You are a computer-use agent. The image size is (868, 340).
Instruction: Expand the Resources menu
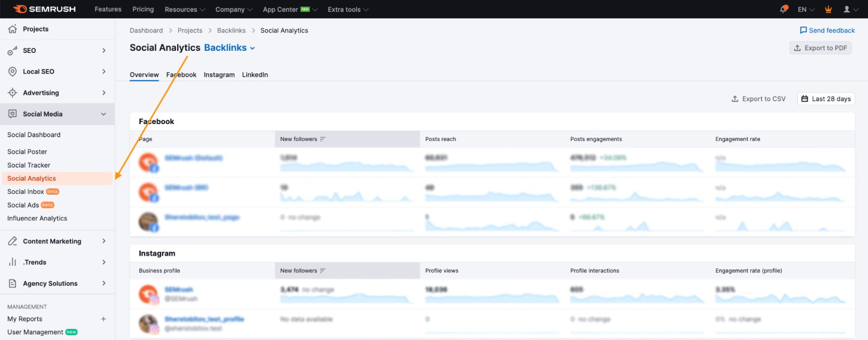[x=185, y=10]
